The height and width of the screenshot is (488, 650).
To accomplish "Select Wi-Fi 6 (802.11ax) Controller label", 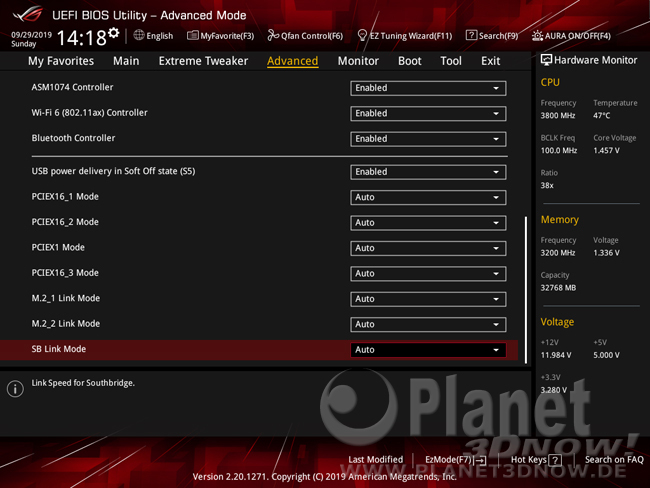I will [90, 113].
